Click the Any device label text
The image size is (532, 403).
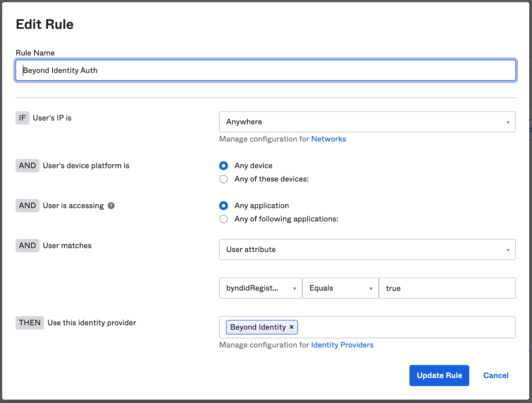pos(253,166)
